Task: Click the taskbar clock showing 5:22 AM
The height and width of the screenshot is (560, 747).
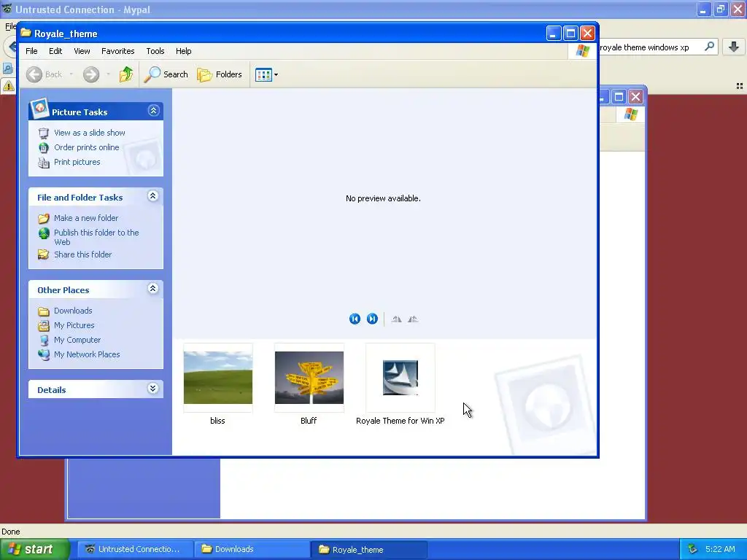Action: click(x=720, y=549)
